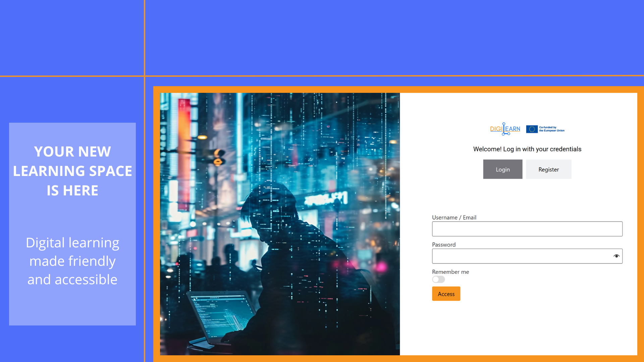Screen dimensions: 644x362
Task: Show password with the eye icon
Action: 616,256
